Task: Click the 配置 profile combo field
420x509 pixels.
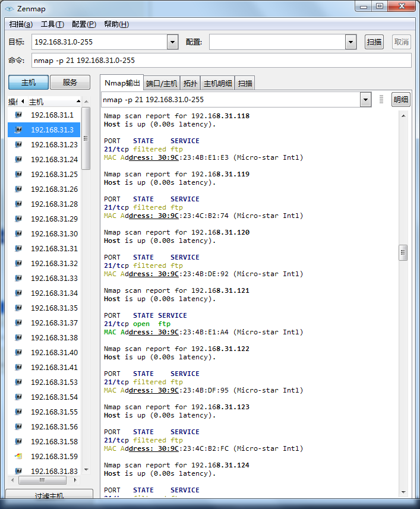Action: pyautogui.click(x=277, y=42)
